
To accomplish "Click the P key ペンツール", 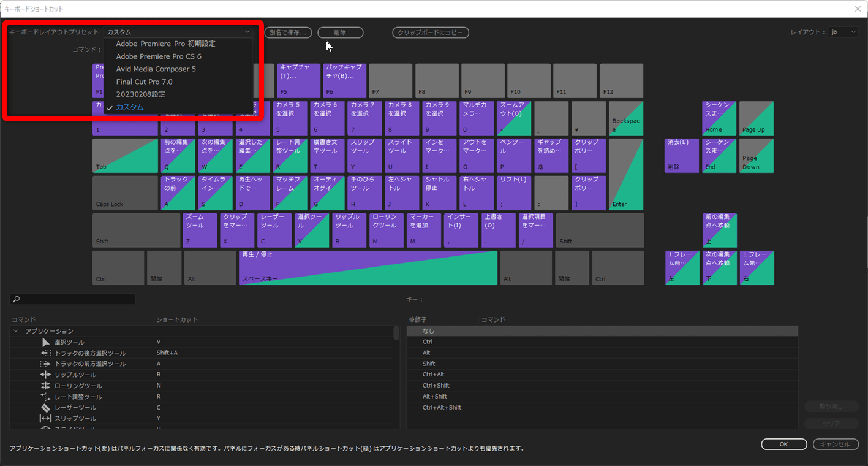I will pos(514,156).
